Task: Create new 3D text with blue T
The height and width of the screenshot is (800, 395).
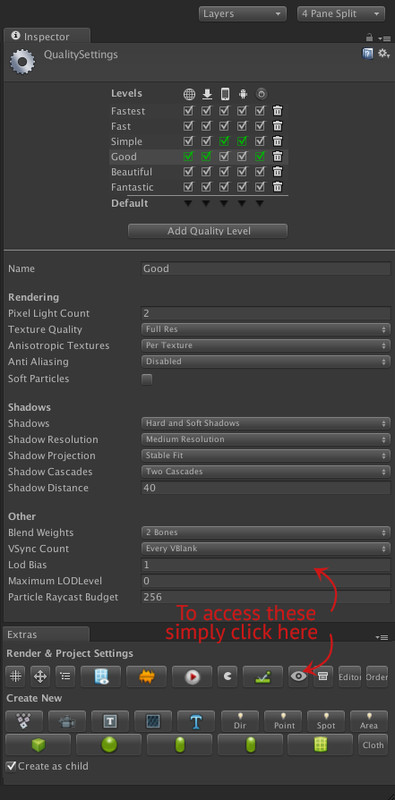Action: [x=196, y=721]
